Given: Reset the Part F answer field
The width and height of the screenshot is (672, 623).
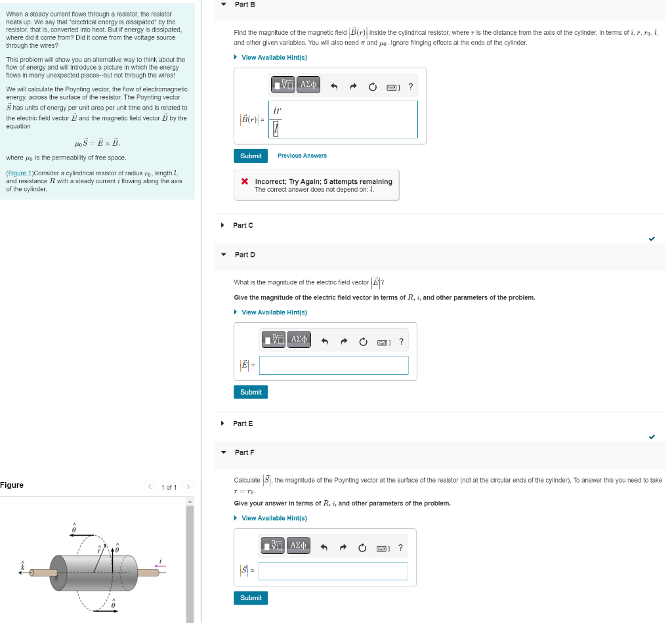Looking at the screenshot, I should point(362,548).
